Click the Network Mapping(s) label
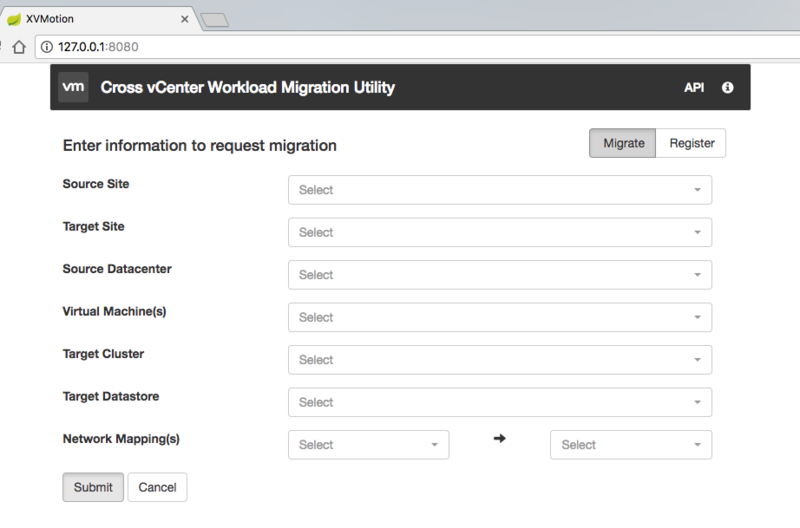Viewport: 800px width, 528px height. pyautogui.click(x=121, y=439)
